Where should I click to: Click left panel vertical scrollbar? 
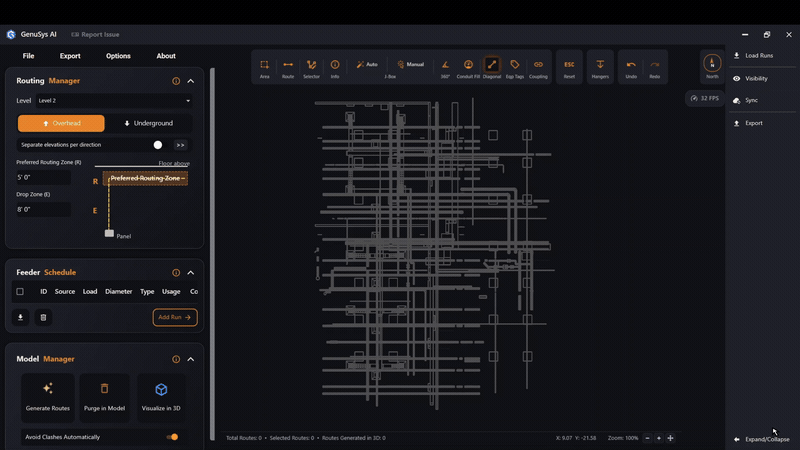pos(212,254)
